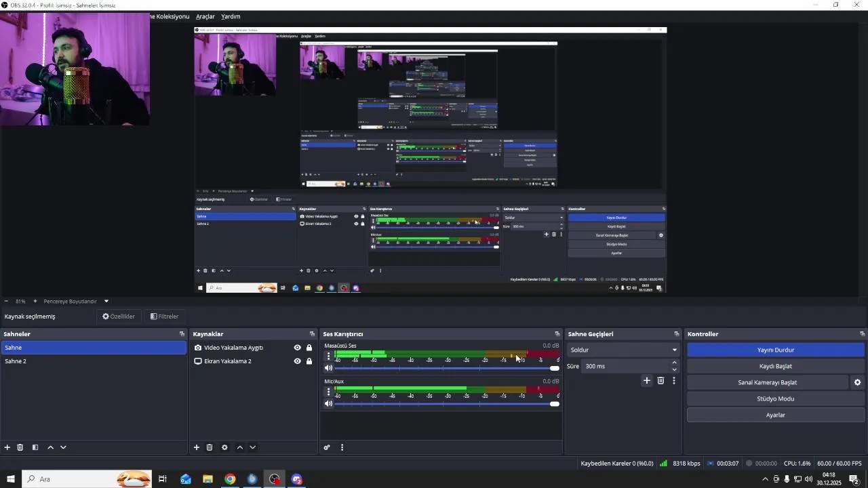Image resolution: width=868 pixels, height=488 pixels.
Task: Open Chrome from taskbar
Action: coord(230,479)
